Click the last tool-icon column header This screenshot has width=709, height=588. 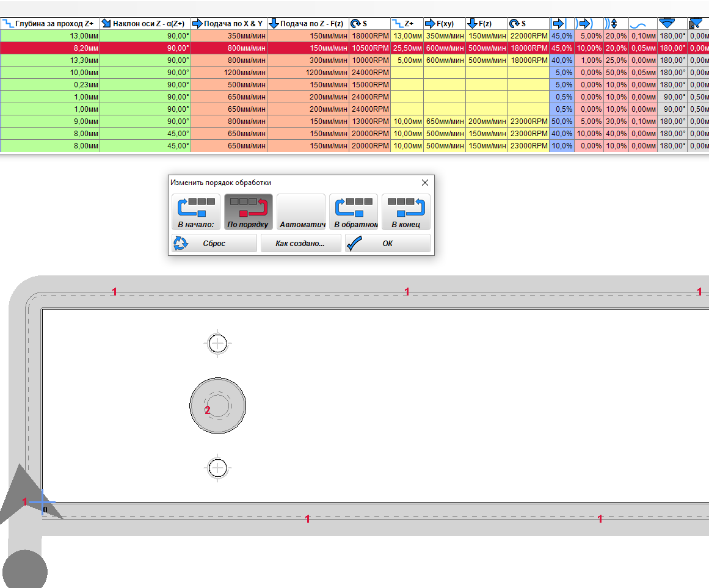click(697, 23)
